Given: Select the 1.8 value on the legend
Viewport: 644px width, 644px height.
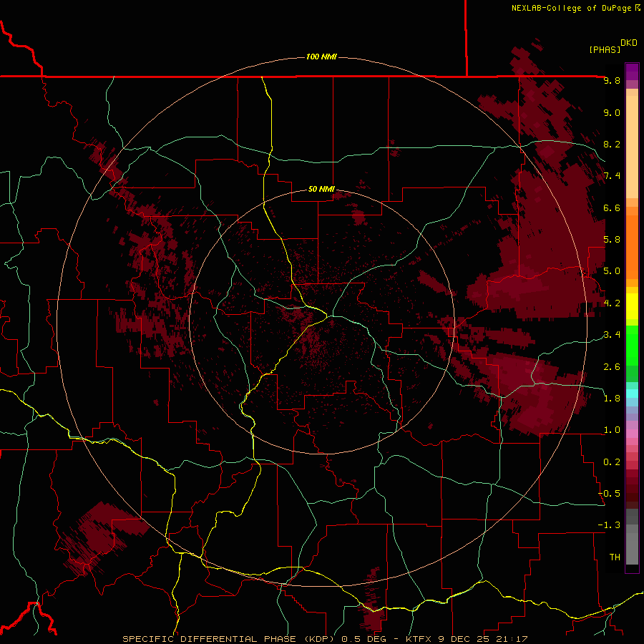Looking at the screenshot, I should tap(612, 399).
